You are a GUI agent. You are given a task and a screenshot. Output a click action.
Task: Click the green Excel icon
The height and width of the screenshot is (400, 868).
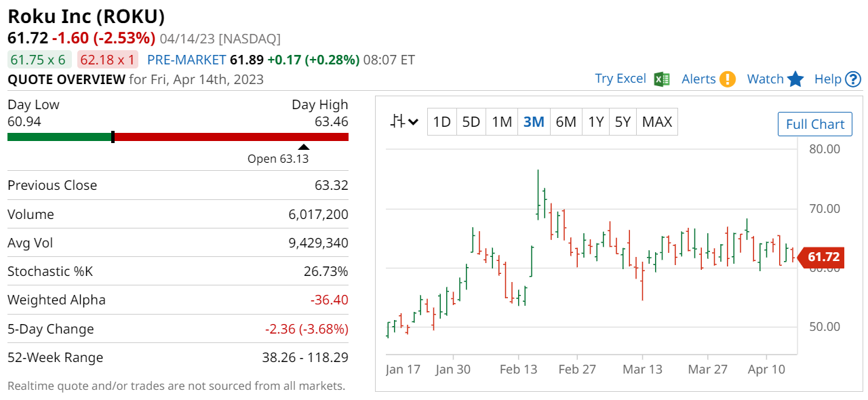pyautogui.click(x=662, y=79)
